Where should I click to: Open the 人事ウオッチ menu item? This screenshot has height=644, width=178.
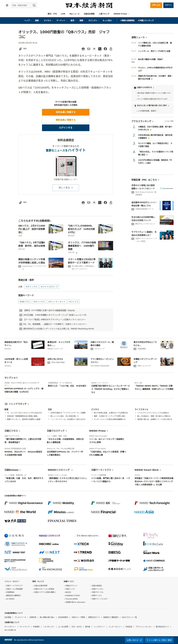pyautogui.click(x=104, y=14)
